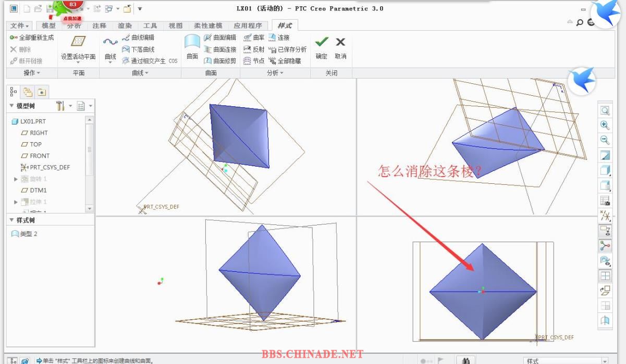Viewport: 626px width, 364px height.
Task: Select 通过相交产生 COS tool
Action: (x=150, y=61)
